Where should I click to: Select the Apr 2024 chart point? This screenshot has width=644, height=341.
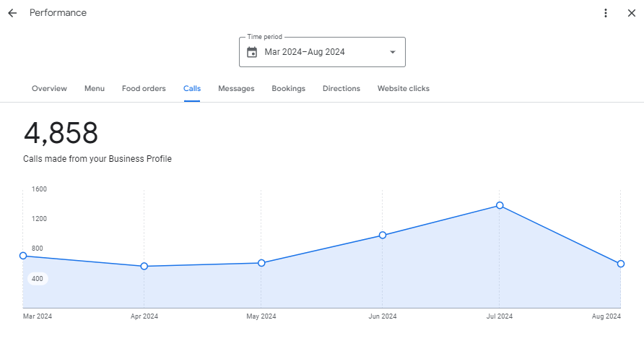click(x=144, y=267)
